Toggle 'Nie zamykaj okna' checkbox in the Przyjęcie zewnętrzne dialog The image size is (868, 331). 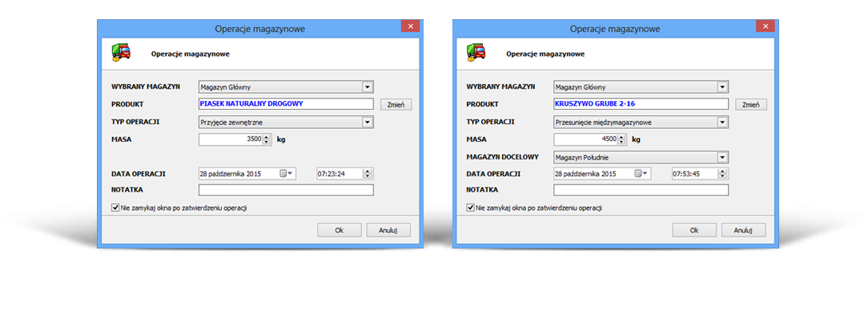[115, 208]
